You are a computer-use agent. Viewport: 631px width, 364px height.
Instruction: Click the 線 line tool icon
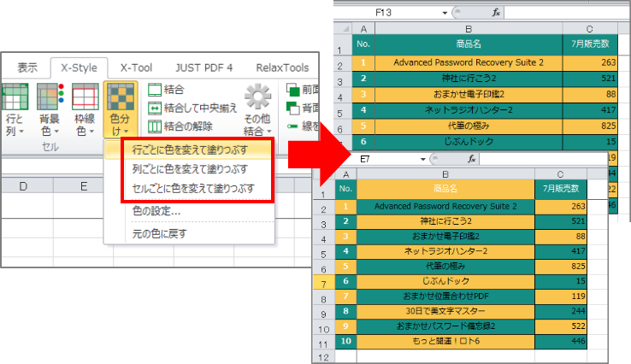click(293, 126)
